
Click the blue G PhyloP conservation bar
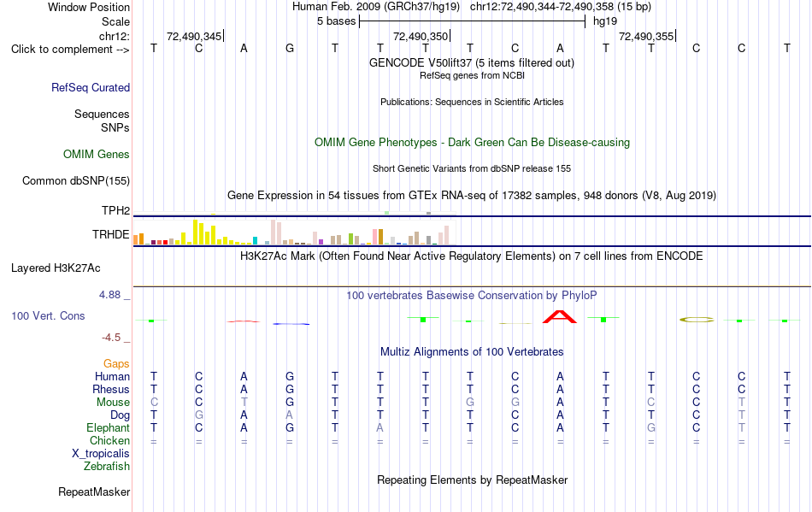pyautogui.click(x=291, y=324)
